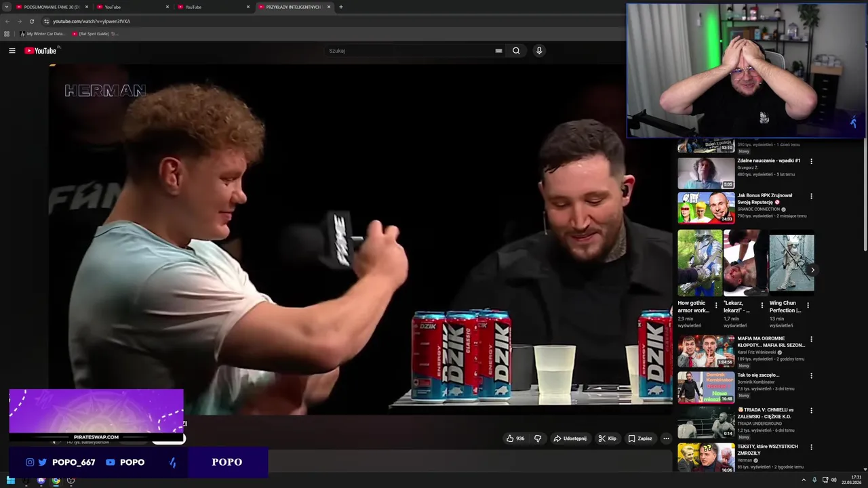This screenshot has width=868, height=488.
Task: Share the video using Udostępnij
Action: pyautogui.click(x=570, y=439)
